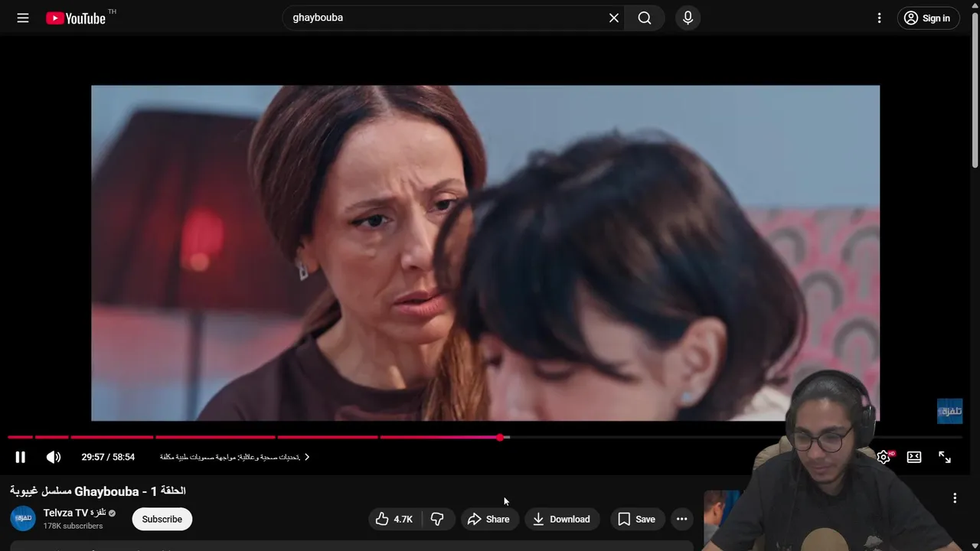
Task: Enter full screen mode
Action: pyautogui.click(x=945, y=457)
